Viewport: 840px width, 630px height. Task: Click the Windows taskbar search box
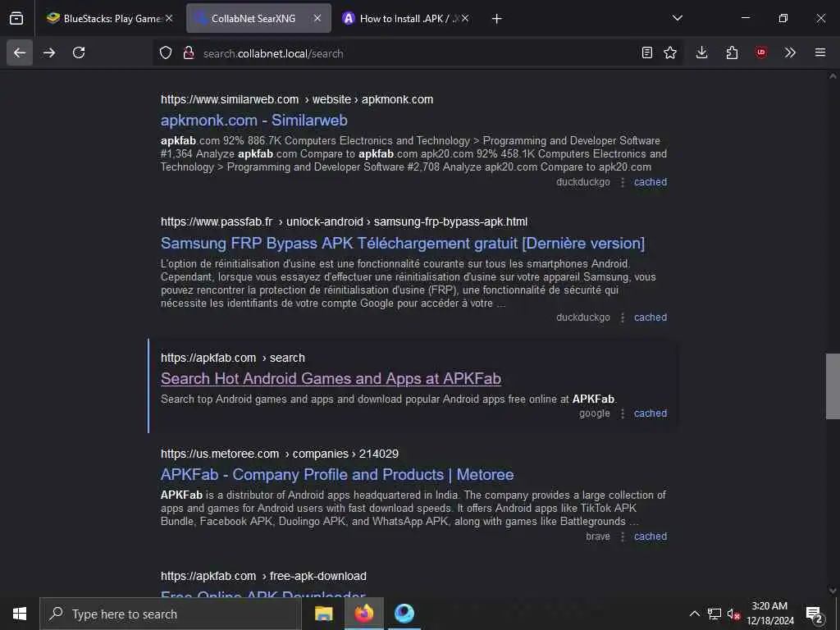[170, 614]
